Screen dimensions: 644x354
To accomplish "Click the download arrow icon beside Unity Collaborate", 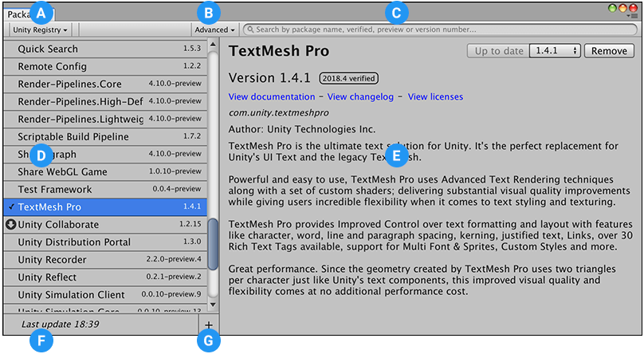I will (x=10, y=224).
